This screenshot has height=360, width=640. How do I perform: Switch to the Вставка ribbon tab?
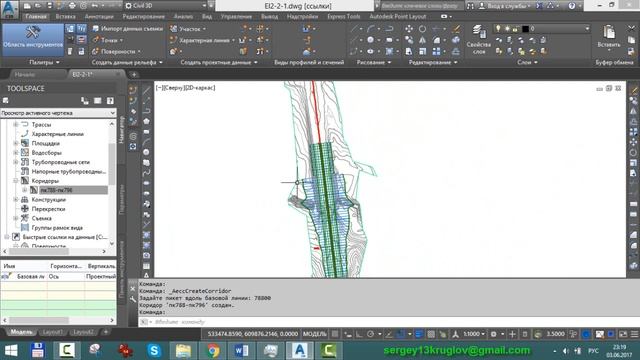click(x=65, y=16)
